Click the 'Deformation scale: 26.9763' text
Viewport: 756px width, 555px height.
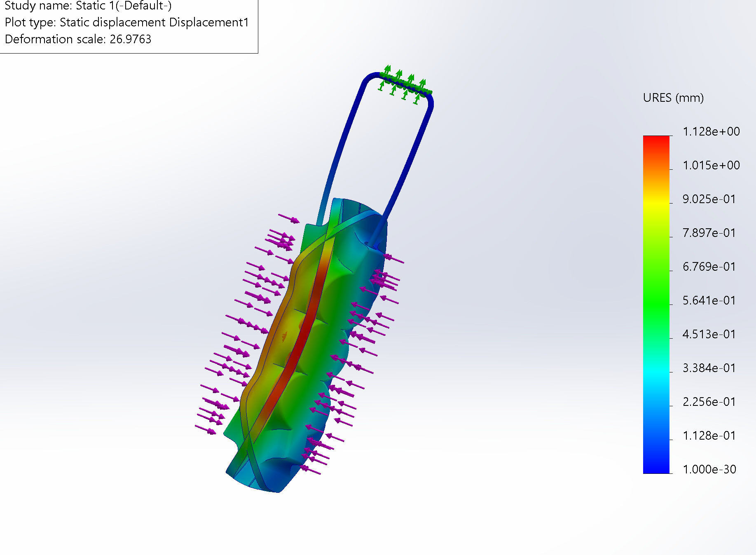(x=78, y=39)
